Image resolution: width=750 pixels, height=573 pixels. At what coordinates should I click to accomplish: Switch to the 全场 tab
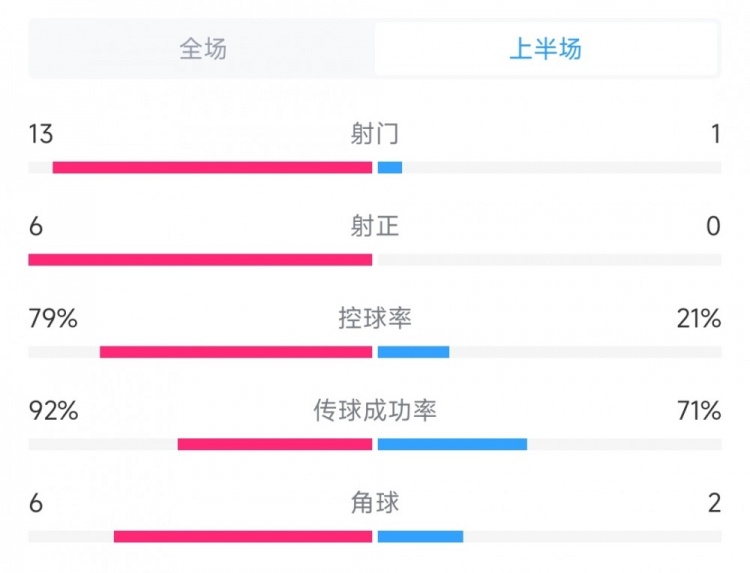tap(203, 49)
